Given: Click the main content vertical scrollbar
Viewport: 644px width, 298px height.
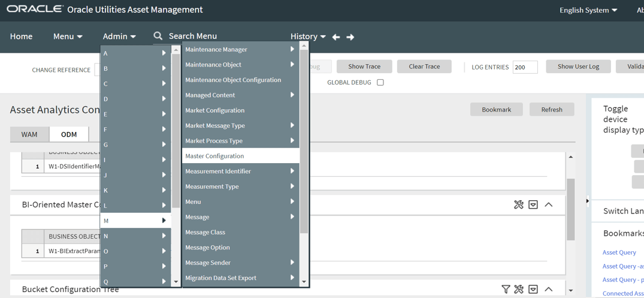Looking at the screenshot, I should [571, 210].
